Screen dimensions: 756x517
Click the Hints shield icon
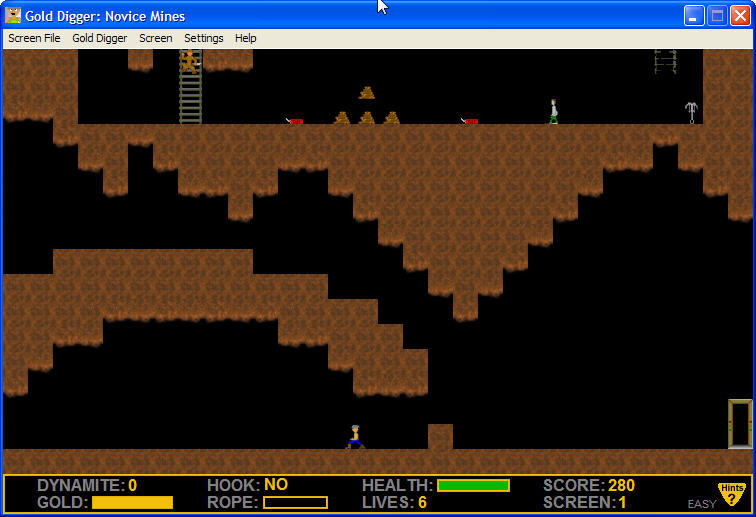pos(732,493)
